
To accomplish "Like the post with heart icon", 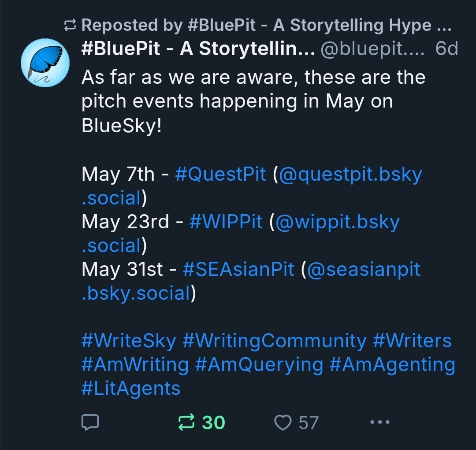I will [283, 422].
